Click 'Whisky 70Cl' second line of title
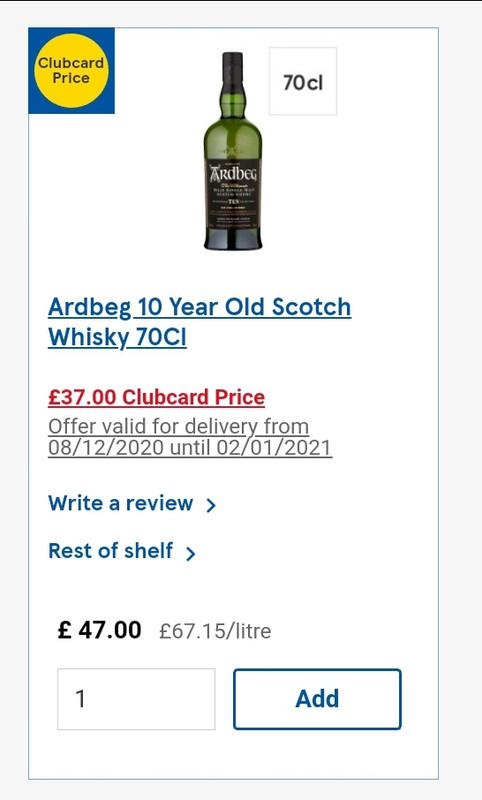482x800 pixels. pyautogui.click(x=117, y=337)
